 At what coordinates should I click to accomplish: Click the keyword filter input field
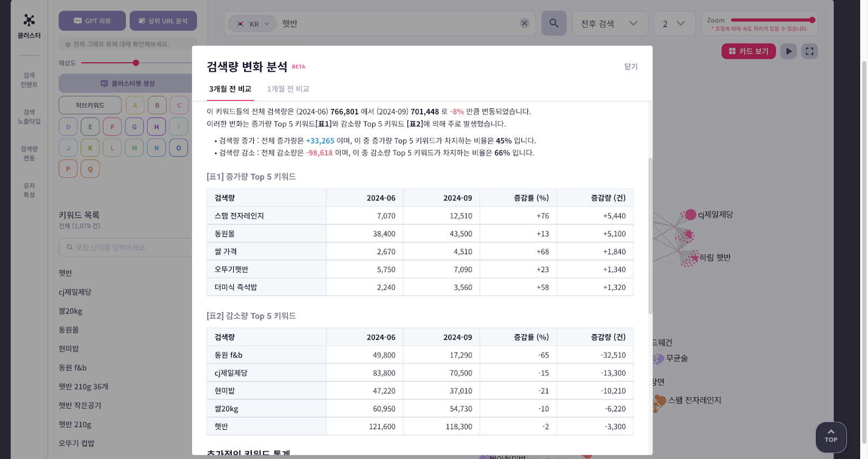pyautogui.click(x=125, y=247)
